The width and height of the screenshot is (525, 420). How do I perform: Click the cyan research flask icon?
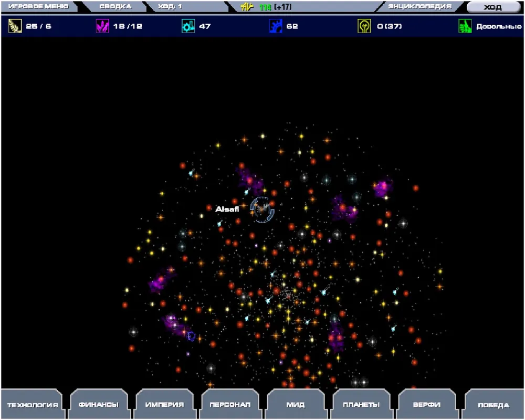188,26
